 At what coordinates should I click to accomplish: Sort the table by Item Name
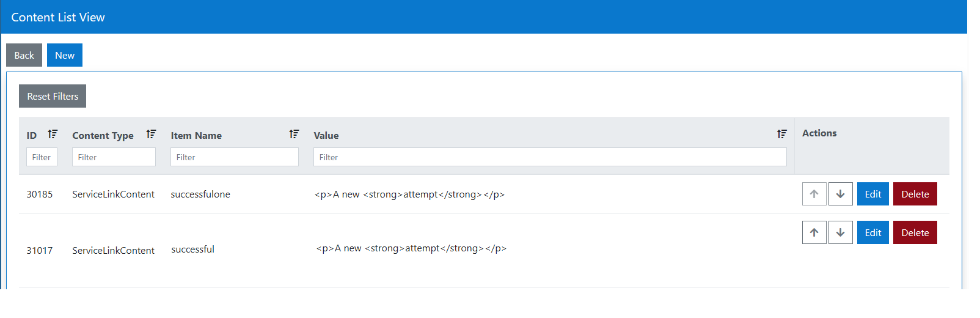click(x=294, y=134)
